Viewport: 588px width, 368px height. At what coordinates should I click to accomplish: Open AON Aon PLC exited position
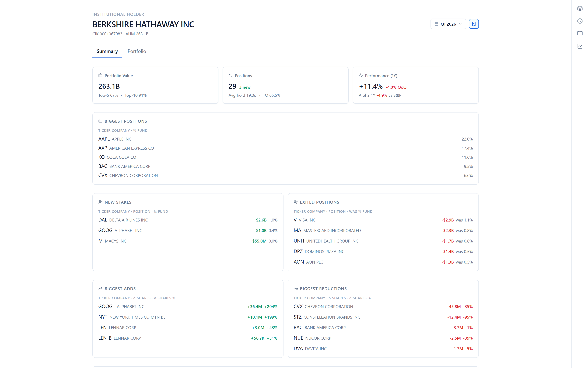pos(383,262)
